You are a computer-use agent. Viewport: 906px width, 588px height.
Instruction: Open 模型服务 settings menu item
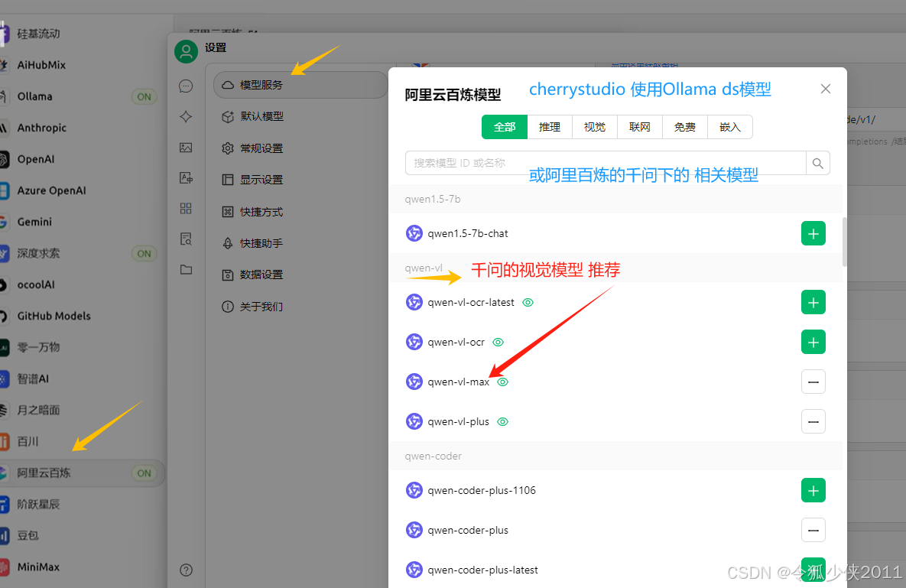pos(300,85)
